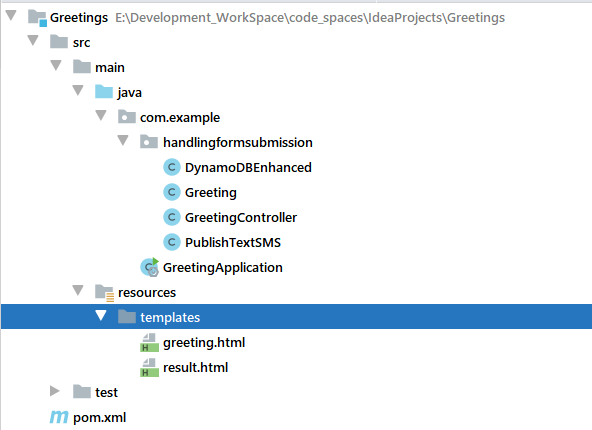Screen dimensions: 592x430
Task: Collapse the templates folder arrow
Action: pos(101,315)
